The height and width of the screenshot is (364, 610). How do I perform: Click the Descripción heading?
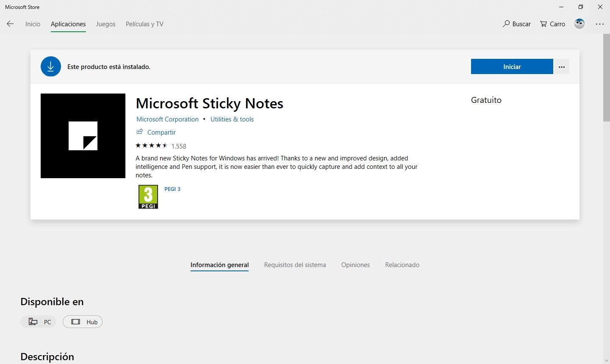coord(47,357)
